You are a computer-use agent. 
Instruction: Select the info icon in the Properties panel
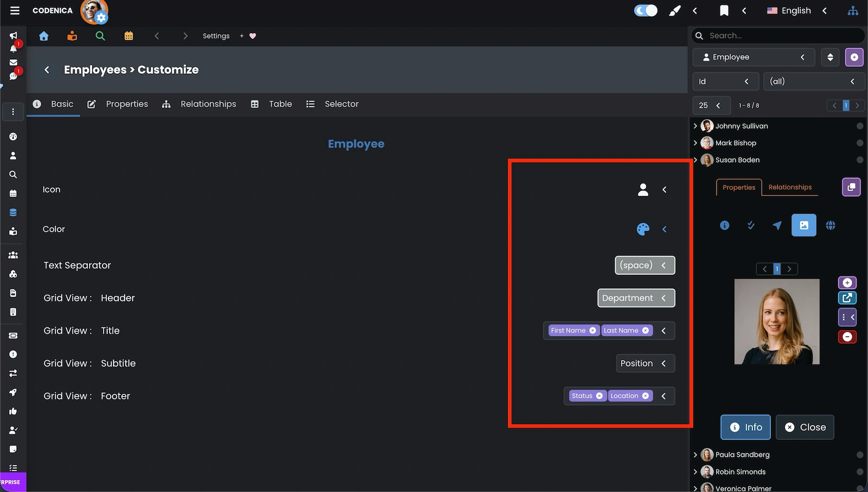pyautogui.click(x=724, y=225)
